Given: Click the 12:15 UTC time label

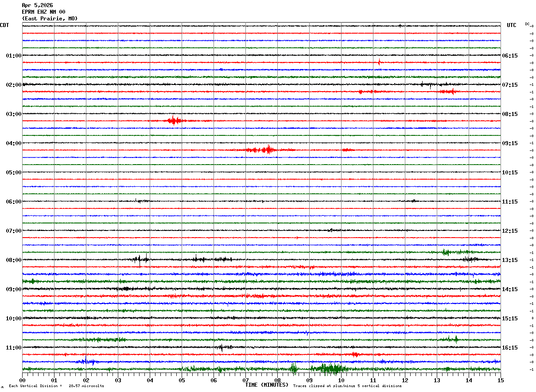Looking at the screenshot, I should point(509,231).
